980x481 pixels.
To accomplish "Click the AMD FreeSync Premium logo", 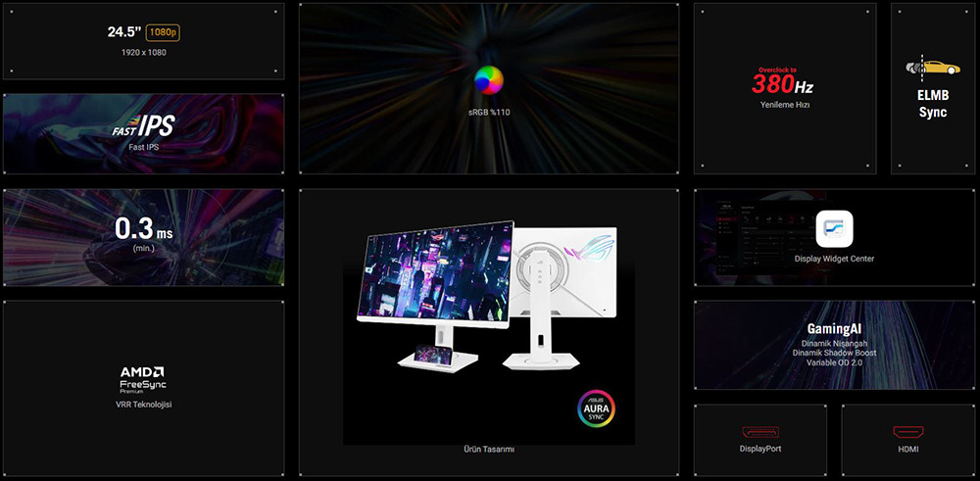I will coord(143,379).
